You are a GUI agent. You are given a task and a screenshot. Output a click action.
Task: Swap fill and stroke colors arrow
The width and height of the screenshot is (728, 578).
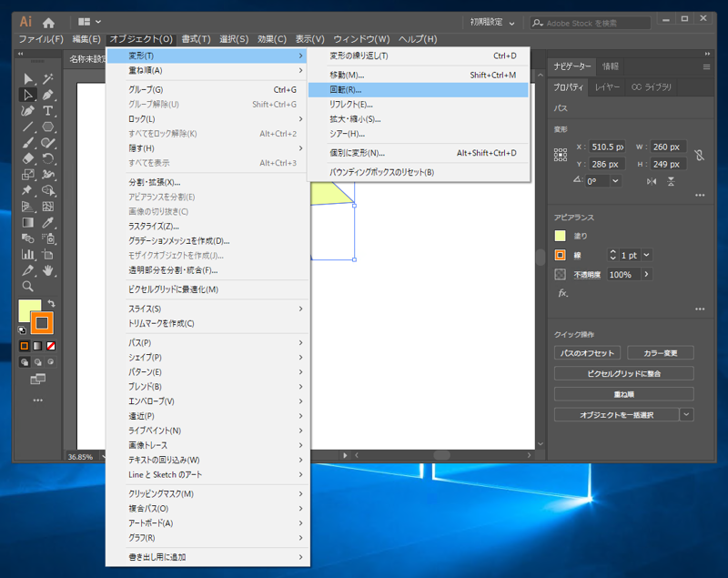51,304
